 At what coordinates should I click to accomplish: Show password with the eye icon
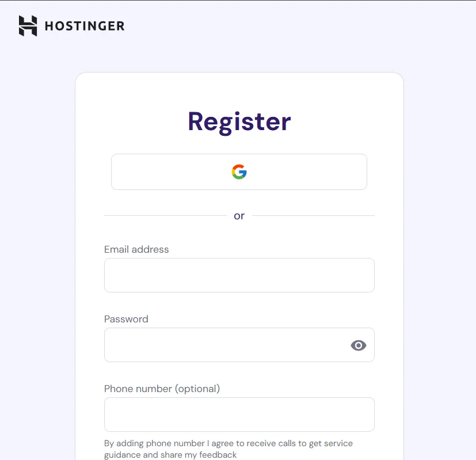point(358,345)
